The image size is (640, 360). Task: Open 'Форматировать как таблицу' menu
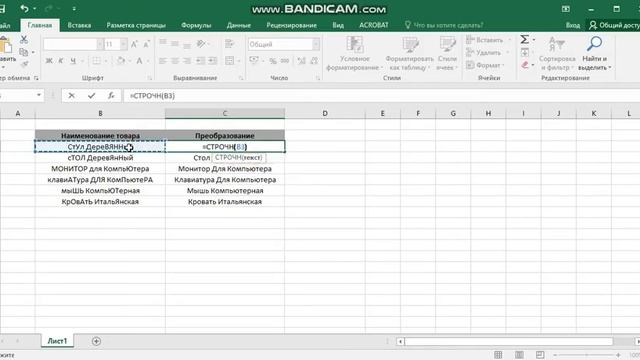point(409,53)
